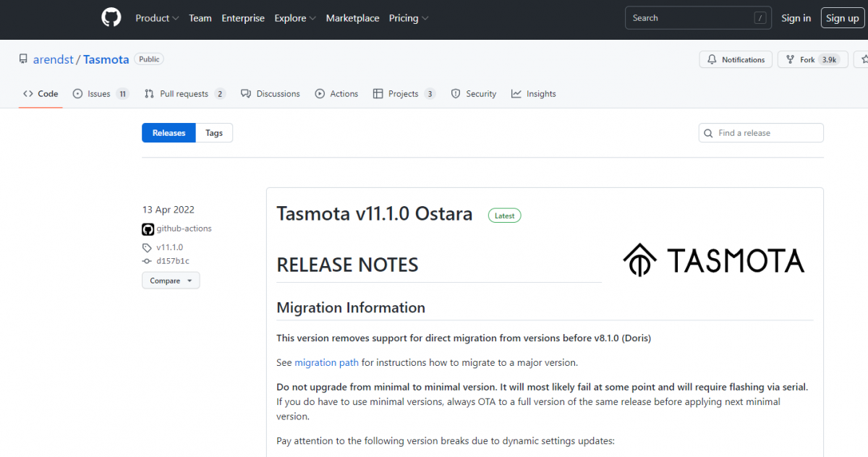Click the Security shield icon
Image resolution: width=868 pixels, height=457 pixels.
tap(456, 94)
